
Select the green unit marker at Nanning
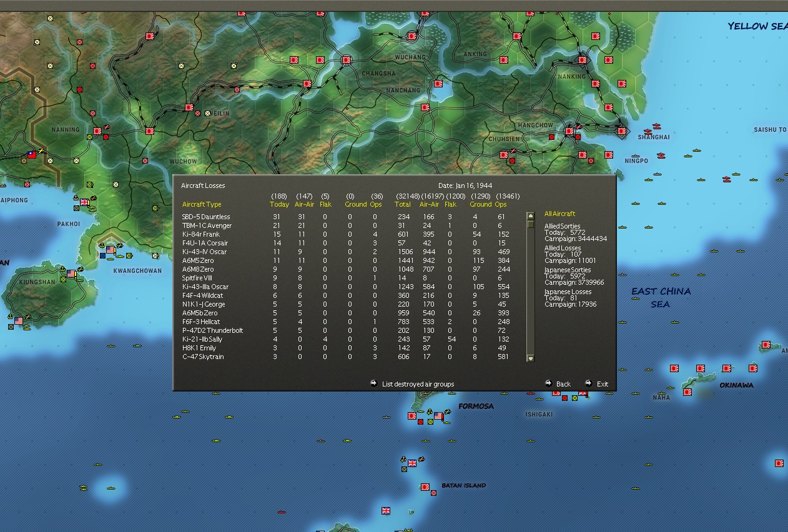pyautogui.click(x=89, y=137)
